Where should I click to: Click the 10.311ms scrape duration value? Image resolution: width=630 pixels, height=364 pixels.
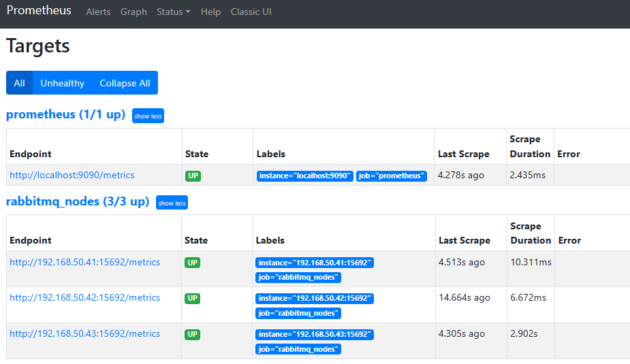[531, 263]
